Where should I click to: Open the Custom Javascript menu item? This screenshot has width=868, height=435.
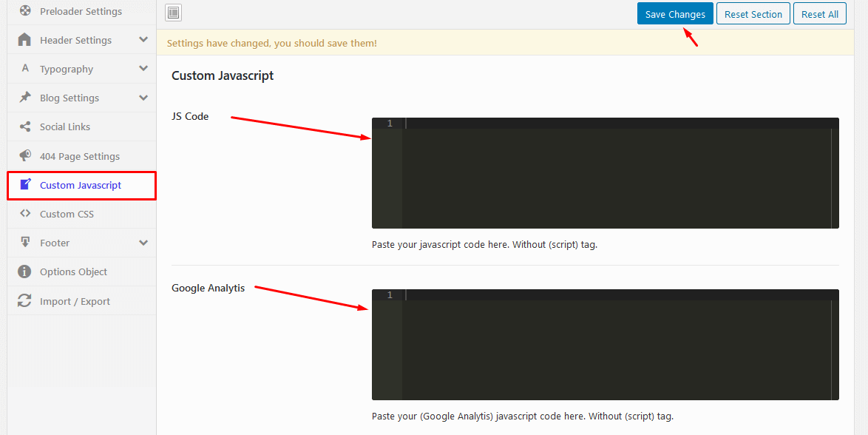tap(81, 185)
